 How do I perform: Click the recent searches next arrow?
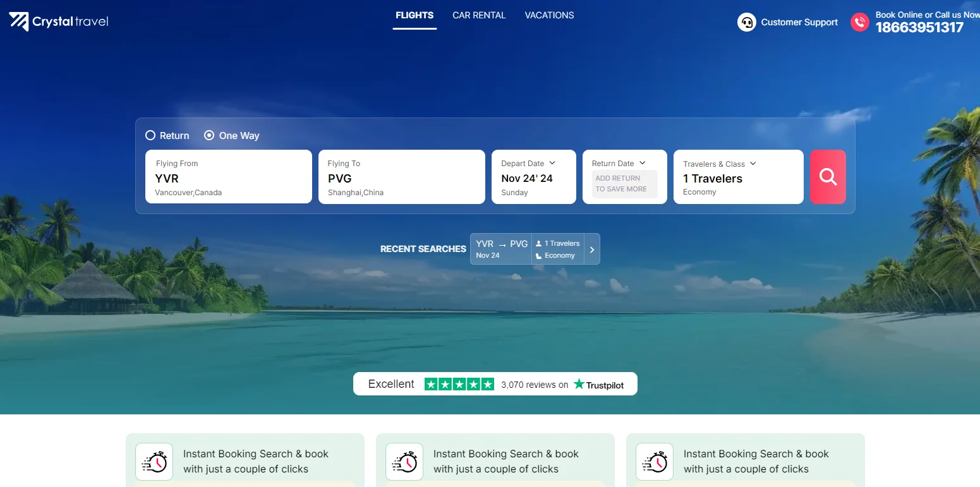[592, 250]
